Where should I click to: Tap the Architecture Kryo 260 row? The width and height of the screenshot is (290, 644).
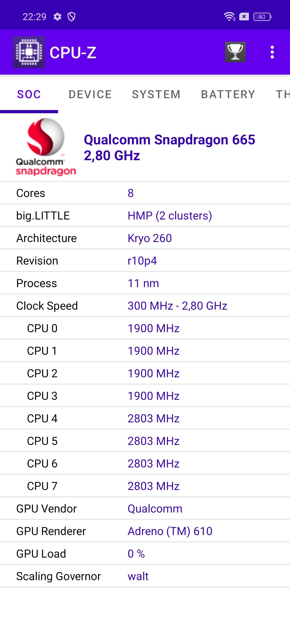pyautogui.click(x=145, y=238)
